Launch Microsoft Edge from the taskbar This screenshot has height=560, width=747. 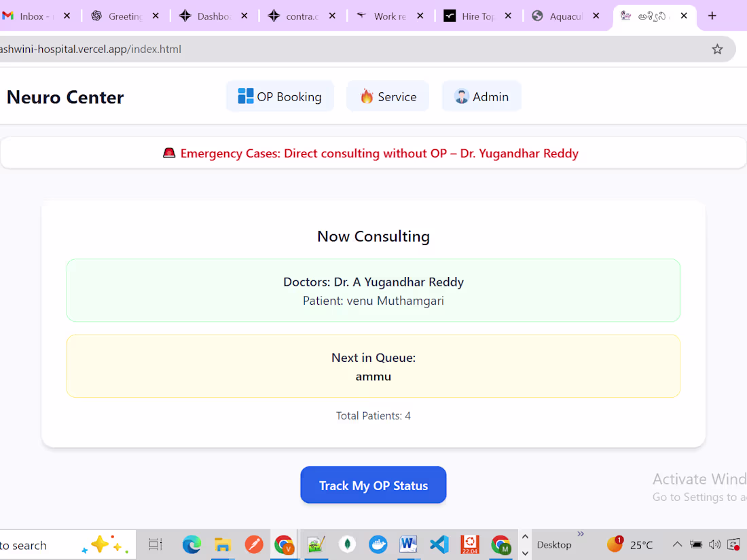coord(192,544)
